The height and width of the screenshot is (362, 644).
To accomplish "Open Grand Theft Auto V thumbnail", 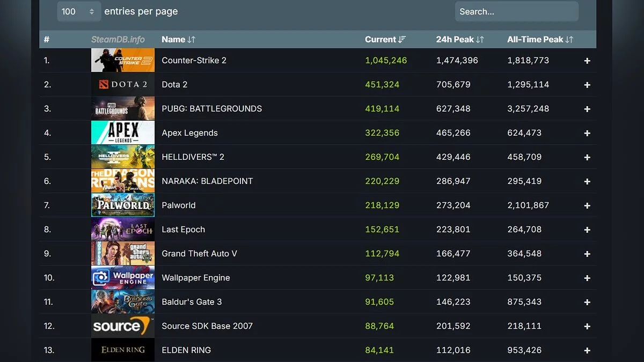I will click(x=123, y=253).
